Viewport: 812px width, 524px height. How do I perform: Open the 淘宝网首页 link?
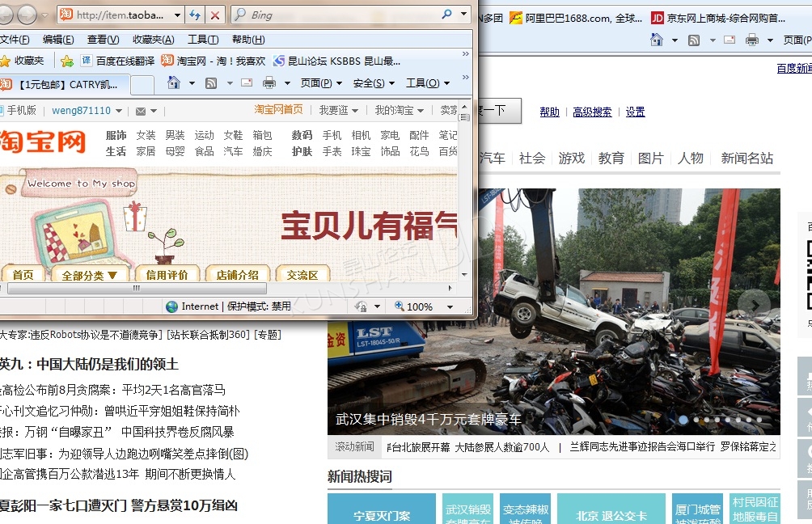coord(278,110)
